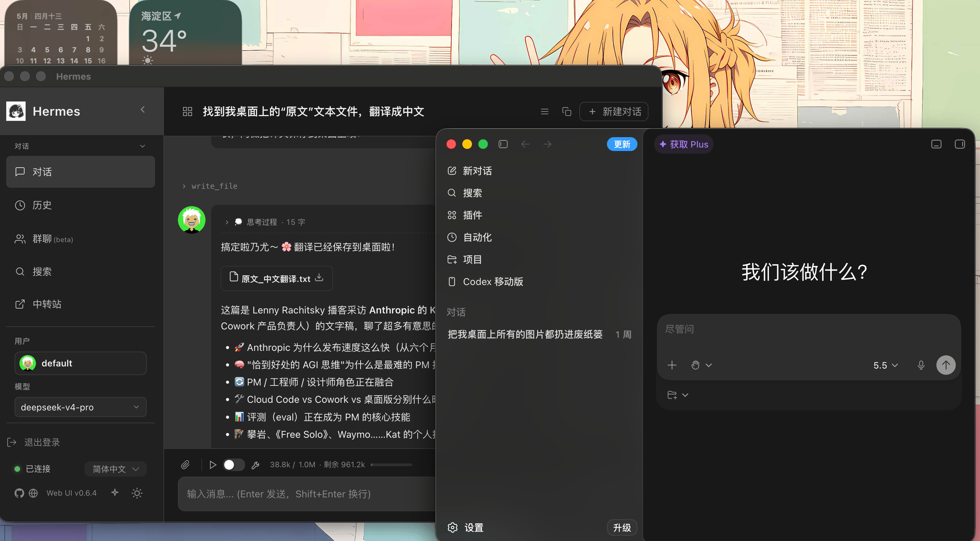Click the globe icon in Hermes footer
This screenshot has width=980, height=541.
34,493
